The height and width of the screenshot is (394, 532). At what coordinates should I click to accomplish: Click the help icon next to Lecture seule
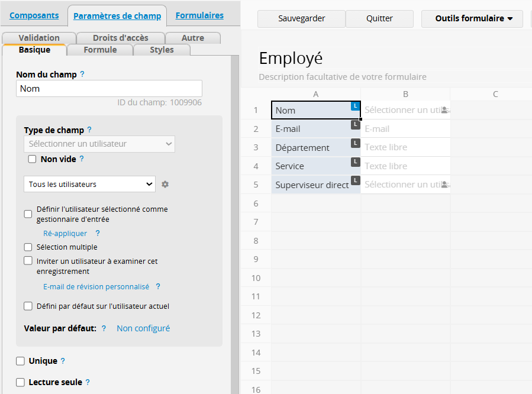pos(88,382)
